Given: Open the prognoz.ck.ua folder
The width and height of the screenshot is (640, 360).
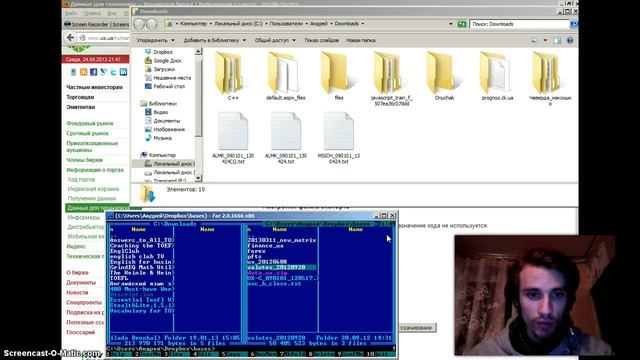Looking at the screenshot, I should [497, 76].
